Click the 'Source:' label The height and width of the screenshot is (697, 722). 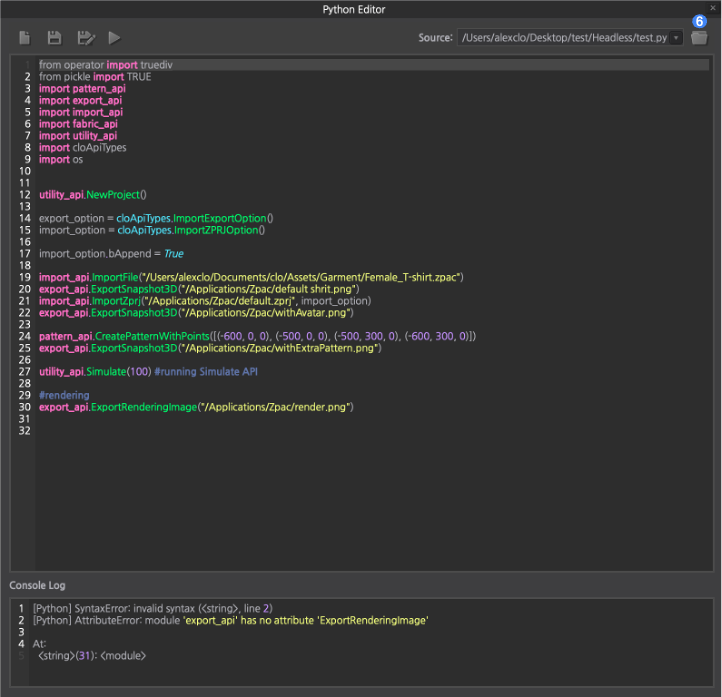click(435, 38)
